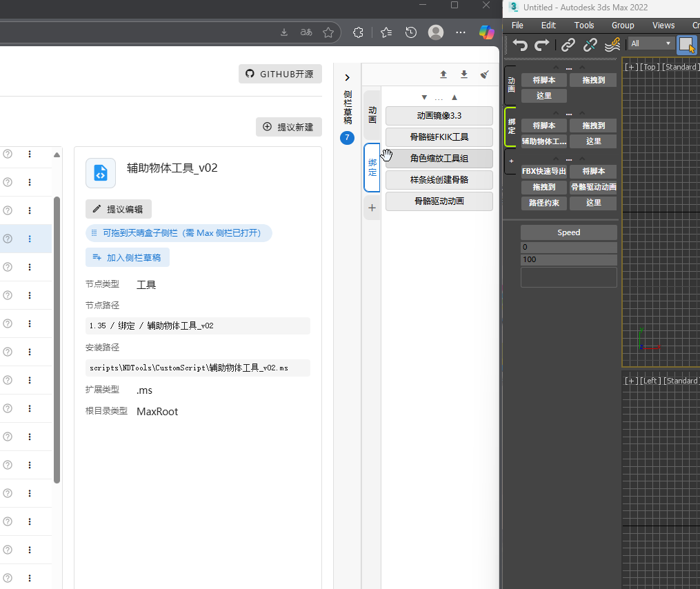This screenshot has width=700, height=589.
Task: Activate the Select Object tool in 3ds Max
Action: (x=687, y=45)
